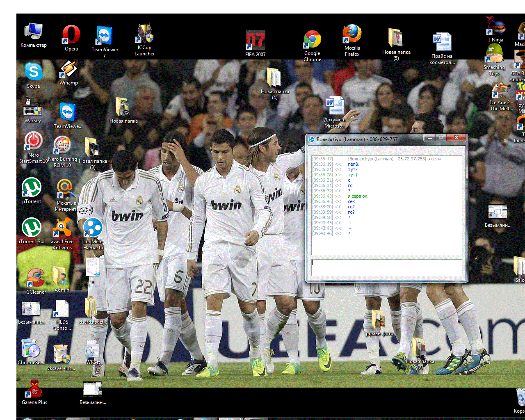Open Новая папка (4) folder
Image resolution: width=525 pixels, height=420 pixels.
coord(275,84)
